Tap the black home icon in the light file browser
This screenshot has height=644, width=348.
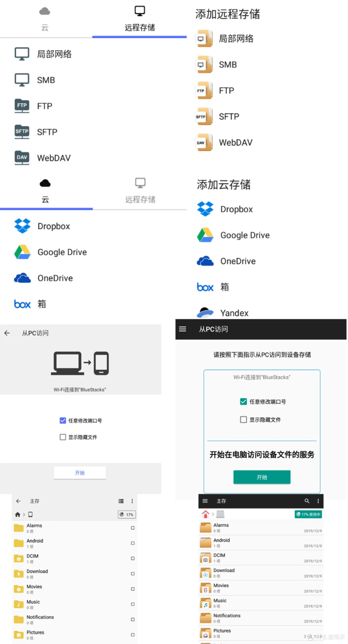point(18,514)
